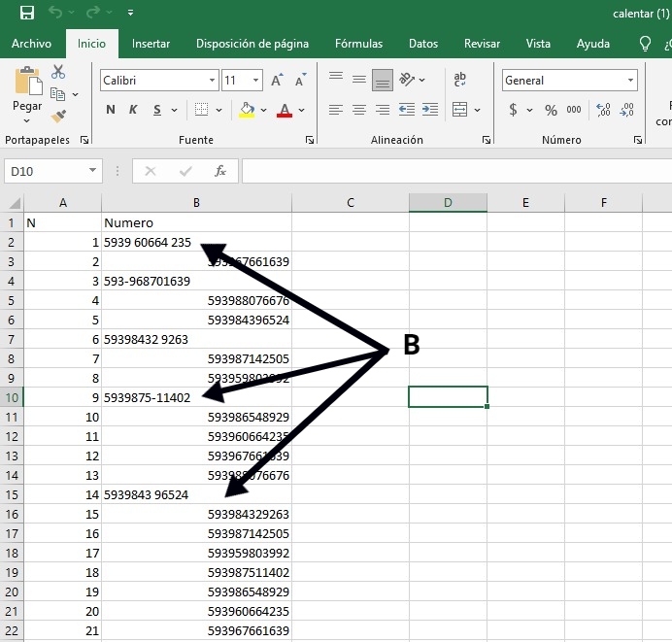Click the Format Painter brush icon
The height and width of the screenshot is (642, 672).
click(x=58, y=117)
